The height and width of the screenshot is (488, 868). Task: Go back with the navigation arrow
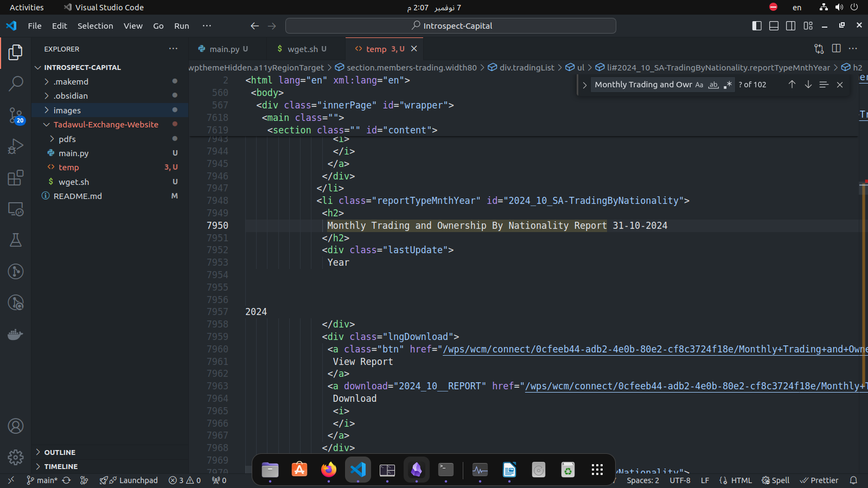(254, 25)
